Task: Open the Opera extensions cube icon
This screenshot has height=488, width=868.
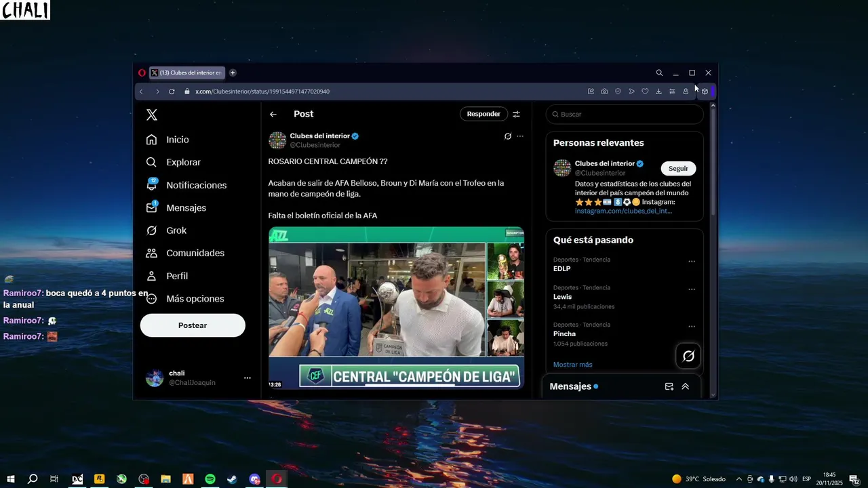Action: coord(705,91)
